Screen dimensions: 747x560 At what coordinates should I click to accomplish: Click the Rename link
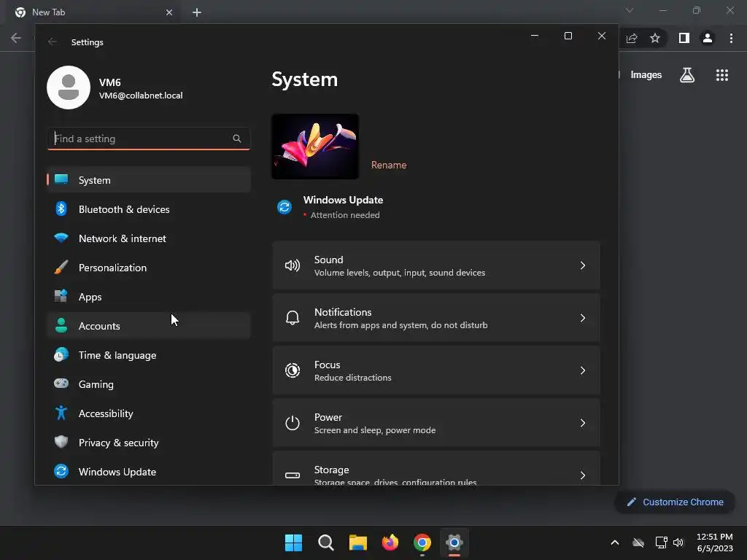[x=389, y=165]
